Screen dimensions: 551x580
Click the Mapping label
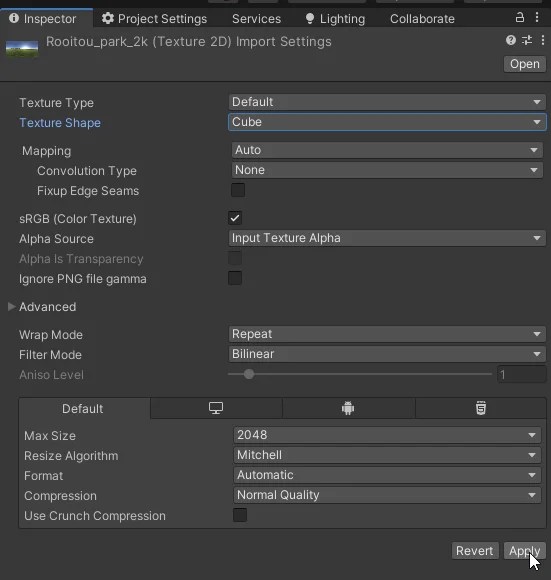[x=47, y=151]
